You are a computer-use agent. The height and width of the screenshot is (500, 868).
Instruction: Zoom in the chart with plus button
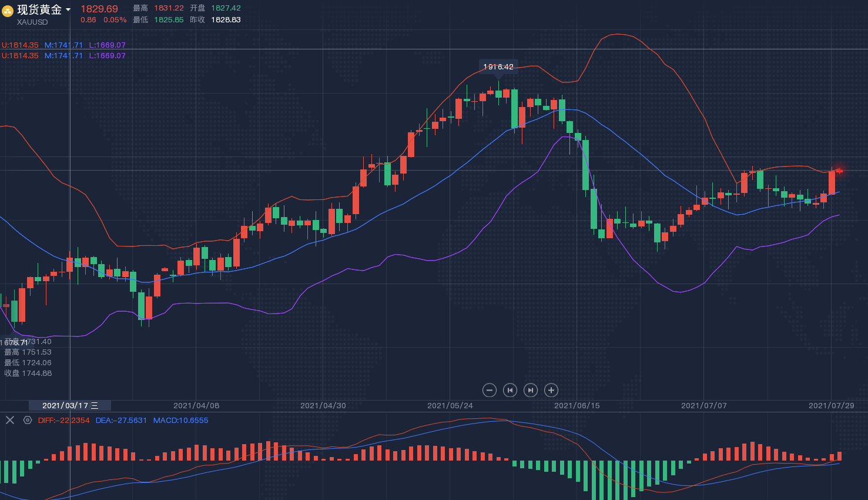pyautogui.click(x=551, y=390)
